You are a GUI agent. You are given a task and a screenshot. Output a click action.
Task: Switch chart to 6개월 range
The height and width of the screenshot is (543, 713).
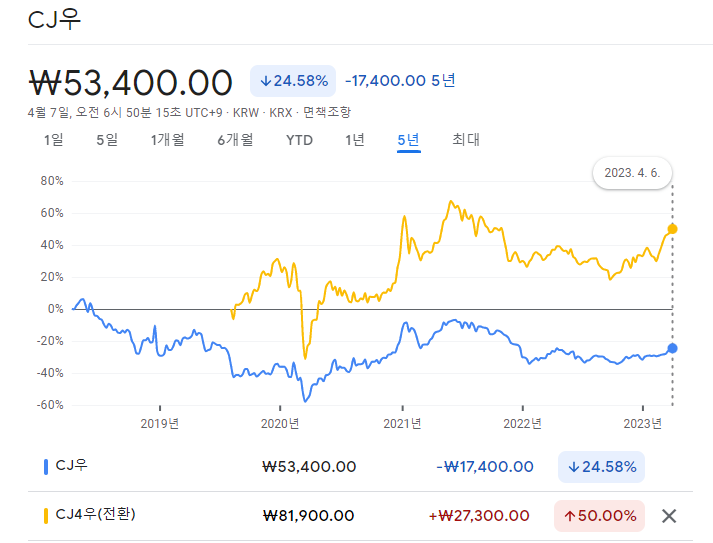pyautogui.click(x=235, y=140)
